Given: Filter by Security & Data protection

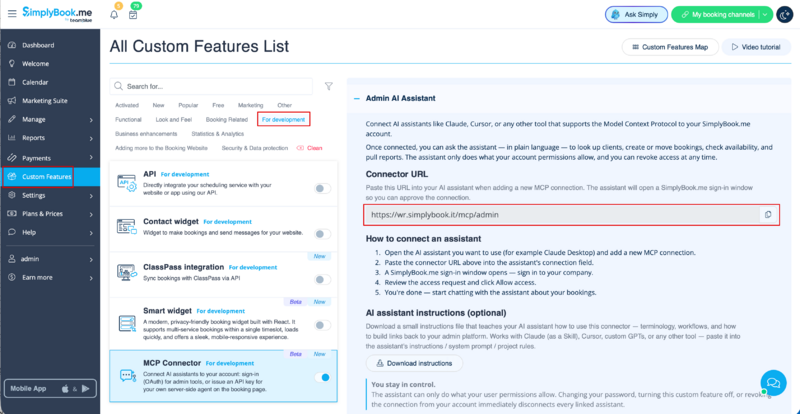Looking at the screenshot, I should (255, 148).
